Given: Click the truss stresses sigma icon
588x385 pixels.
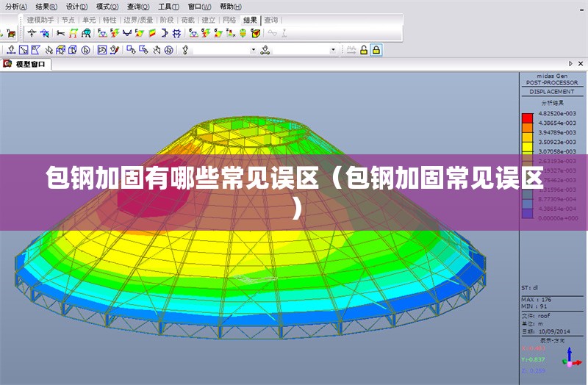Looking at the screenshot, I should tap(193, 33).
